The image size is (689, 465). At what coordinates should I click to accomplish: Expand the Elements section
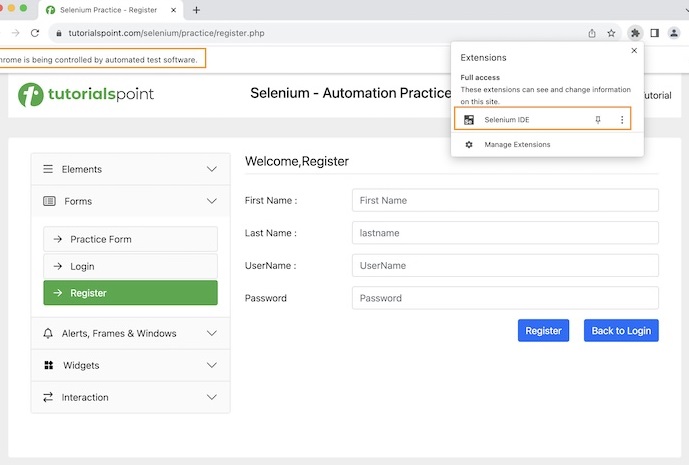pyautogui.click(x=130, y=169)
